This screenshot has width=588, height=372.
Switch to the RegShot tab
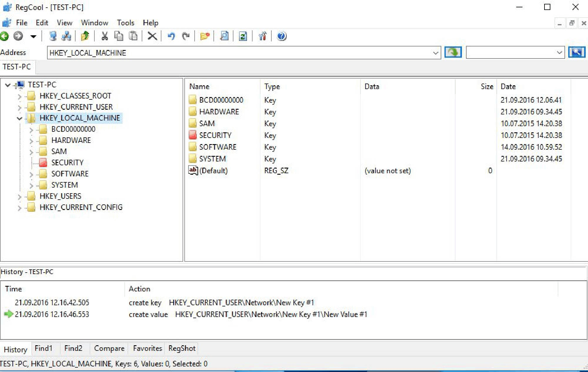[x=182, y=348]
